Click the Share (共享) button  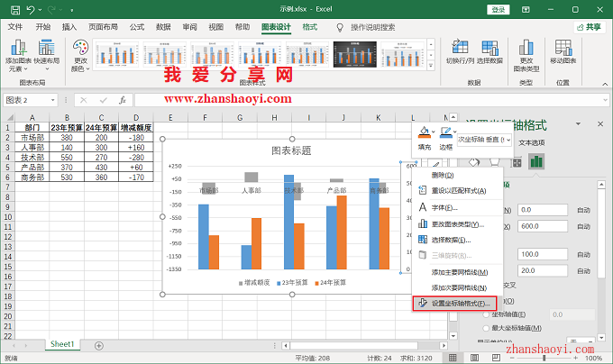click(590, 27)
